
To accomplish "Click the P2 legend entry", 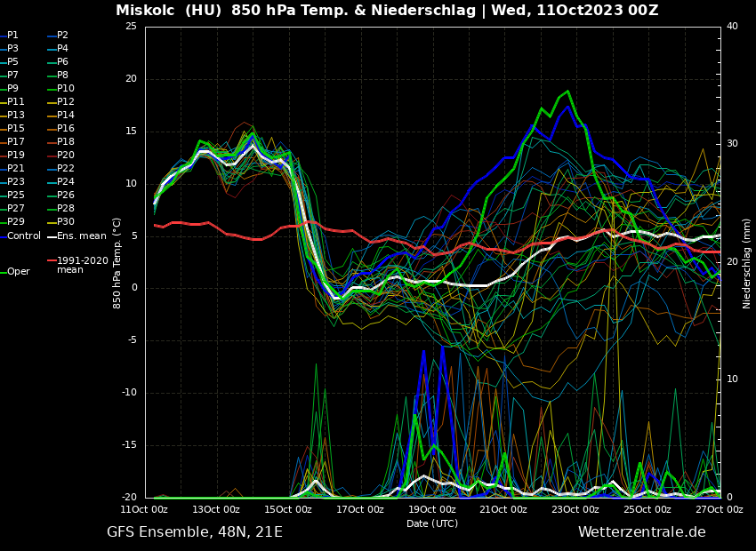I will 62,36.
